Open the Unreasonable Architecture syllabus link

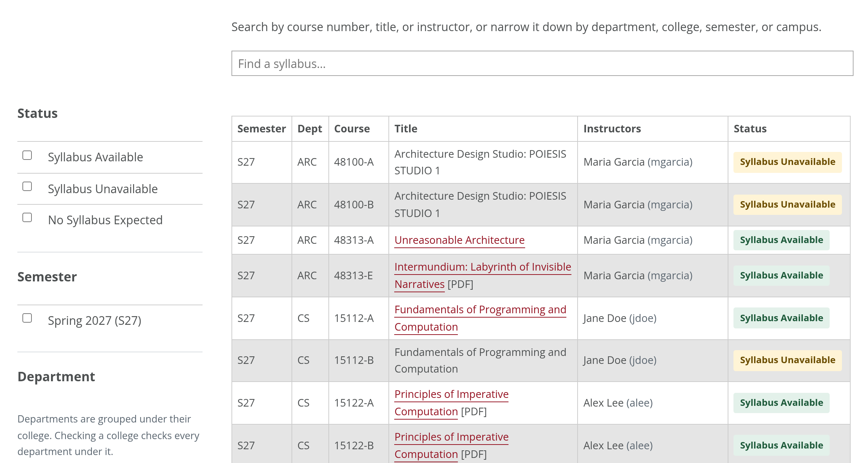[459, 240]
